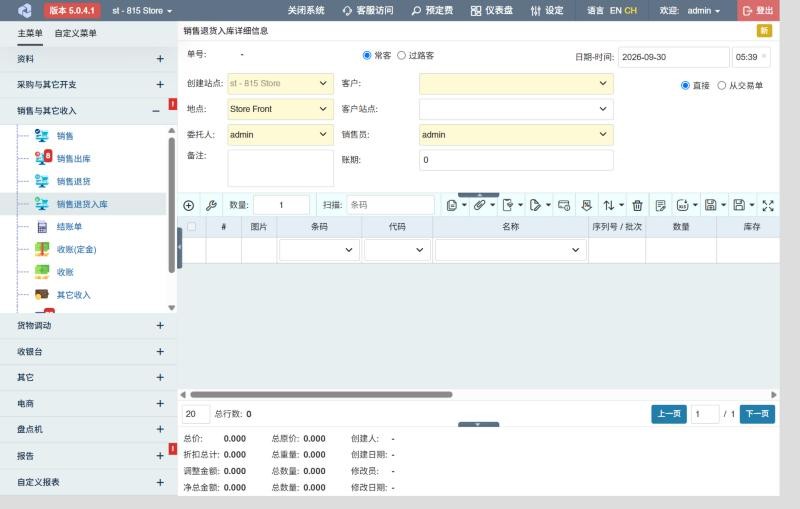The image size is (800, 509).
Task: Open 客服访问 in the top bar
Action: (x=368, y=10)
